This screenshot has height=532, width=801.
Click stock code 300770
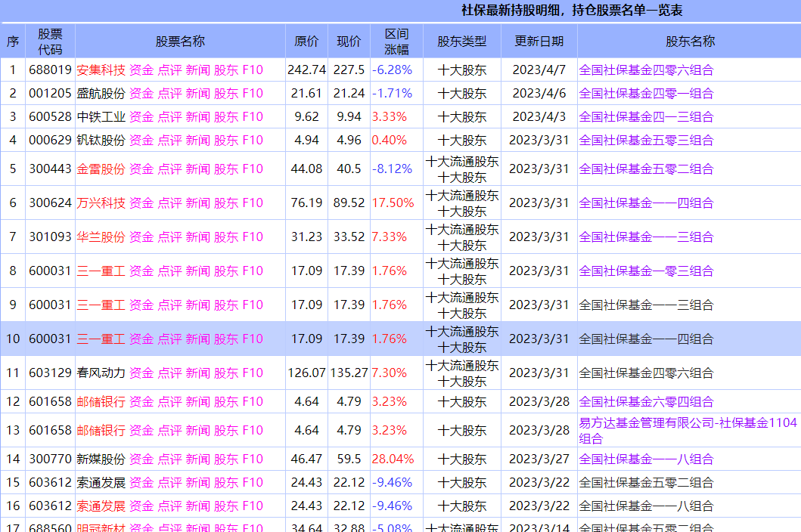click(x=50, y=459)
